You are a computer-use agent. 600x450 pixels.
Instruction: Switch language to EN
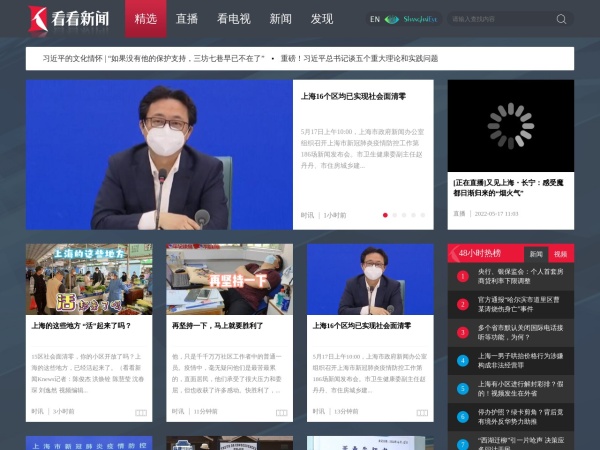pyautogui.click(x=374, y=19)
